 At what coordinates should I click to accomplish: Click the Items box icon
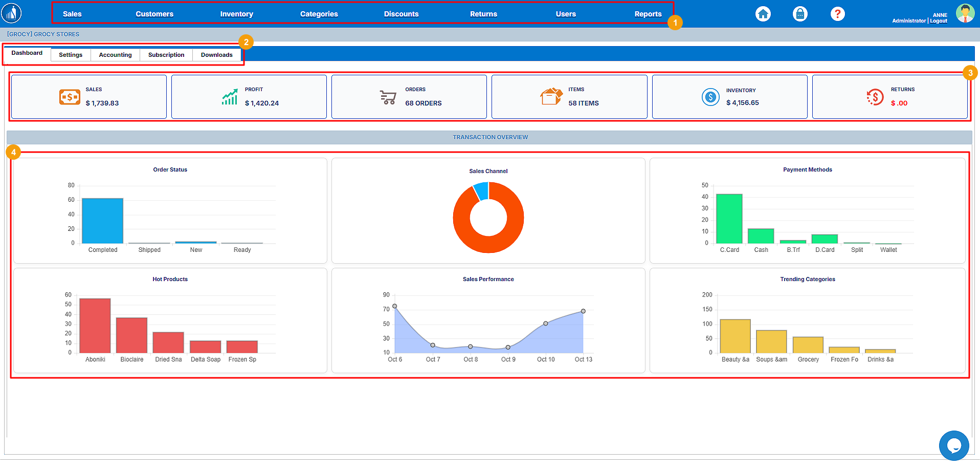[551, 96]
